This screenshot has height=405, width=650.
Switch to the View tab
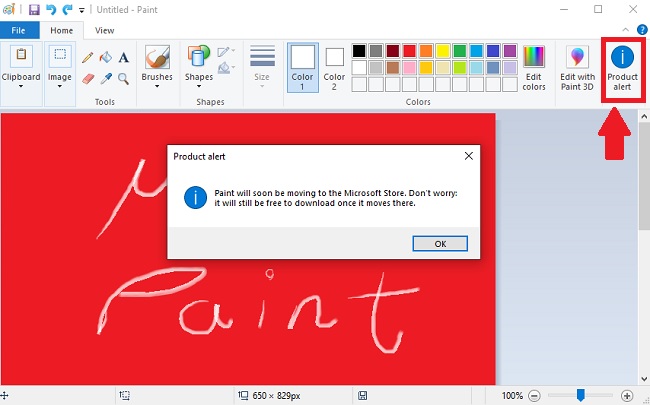[104, 30]
